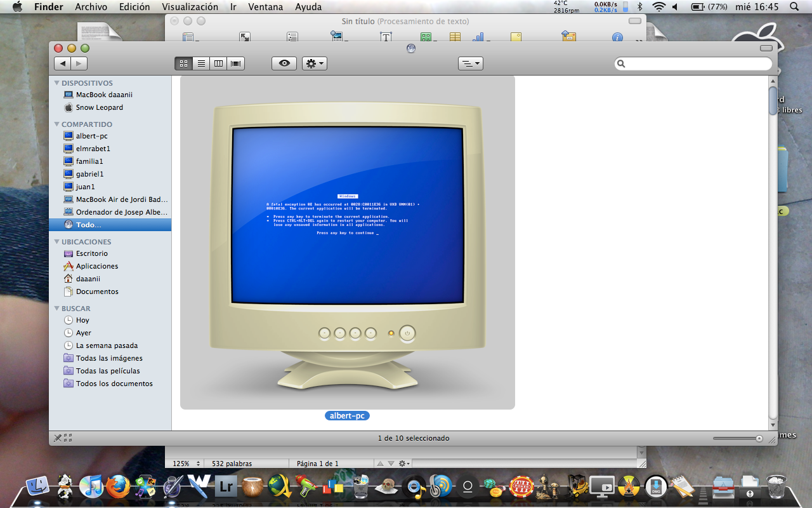Open the Apple menu

[17, 7]
